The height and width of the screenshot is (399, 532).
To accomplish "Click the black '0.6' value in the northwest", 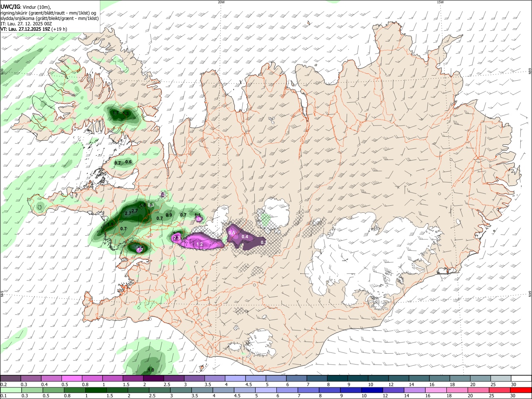I will point(128,162).
